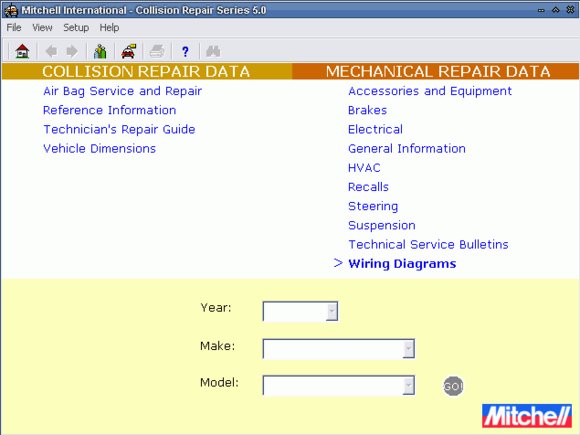Image resolution: width=580 pixels, height=435 pixels.
Task: Open the Electrical link
Action: [x=375, y=129]
